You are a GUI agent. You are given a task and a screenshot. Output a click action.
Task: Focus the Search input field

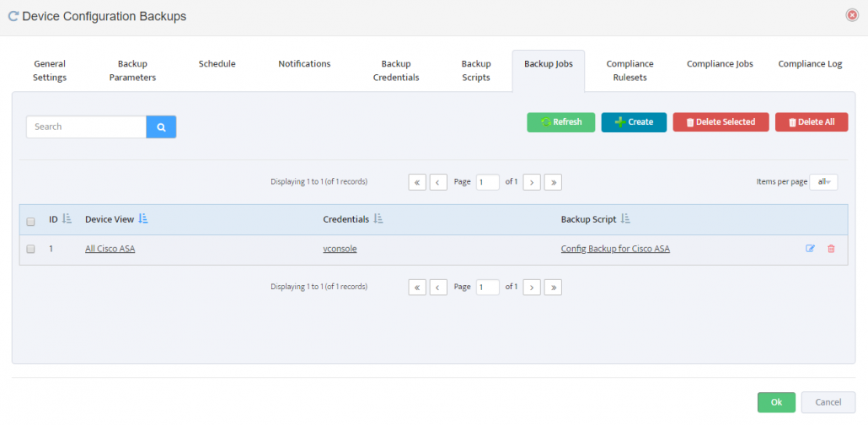coord(86,126)
